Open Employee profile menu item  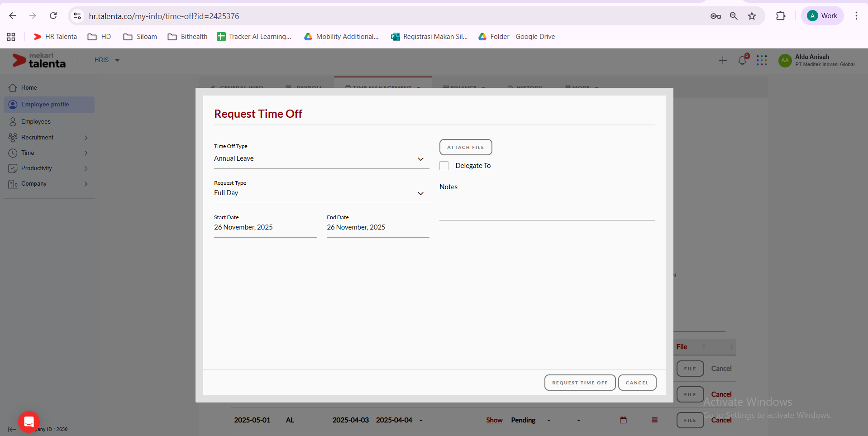(45, 105)
